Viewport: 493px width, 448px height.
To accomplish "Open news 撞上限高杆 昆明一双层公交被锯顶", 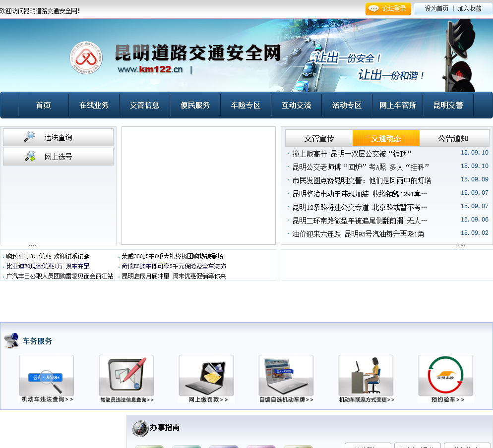I will [x=352, y=154].
